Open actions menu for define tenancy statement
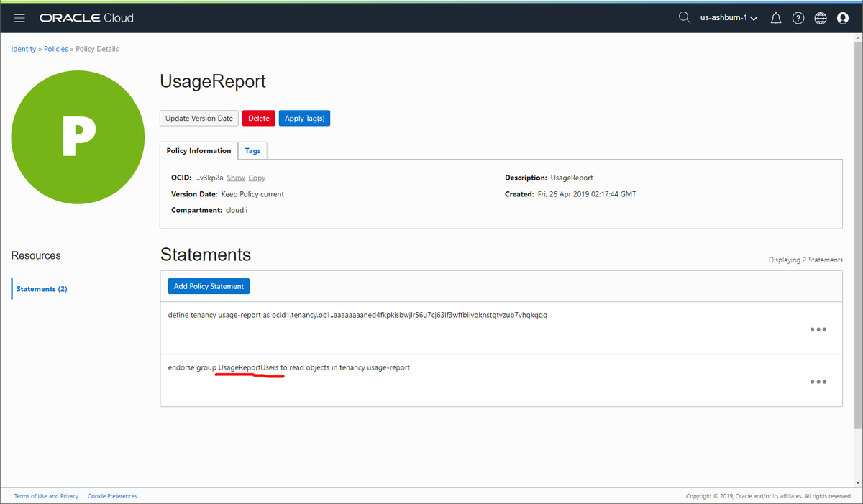This screenshot has height=504, width=863. (x=818, y=329)
